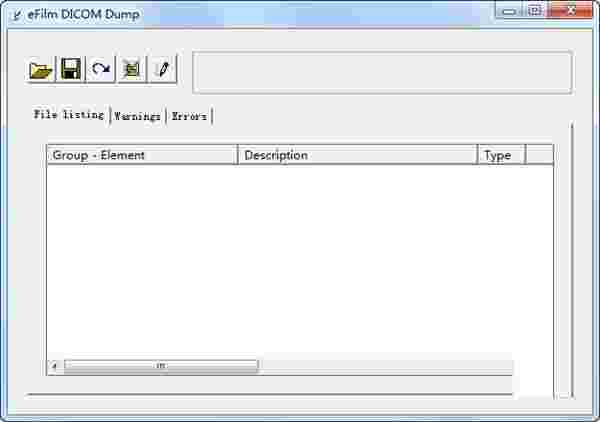Show the Errors tab

(x=189, y=116)
